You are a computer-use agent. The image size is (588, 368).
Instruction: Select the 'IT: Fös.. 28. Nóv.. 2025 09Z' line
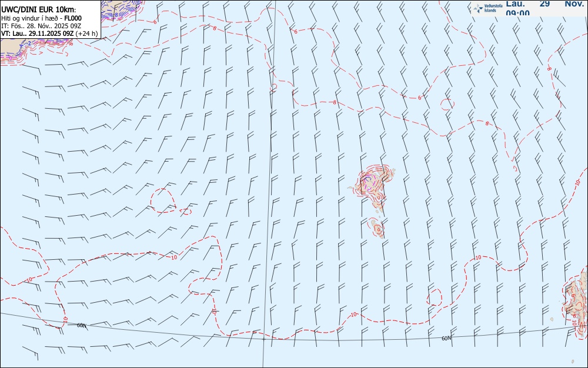(x=41, y=26)
